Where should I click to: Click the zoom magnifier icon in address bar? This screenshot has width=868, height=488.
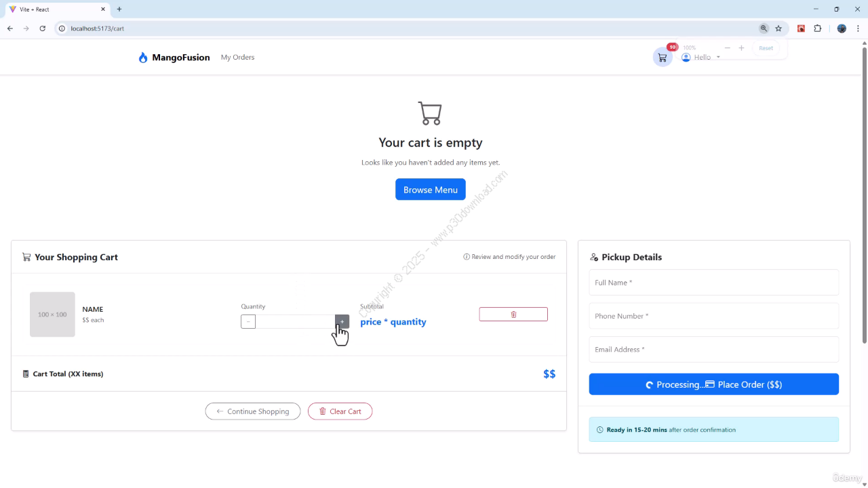(764, 28)
